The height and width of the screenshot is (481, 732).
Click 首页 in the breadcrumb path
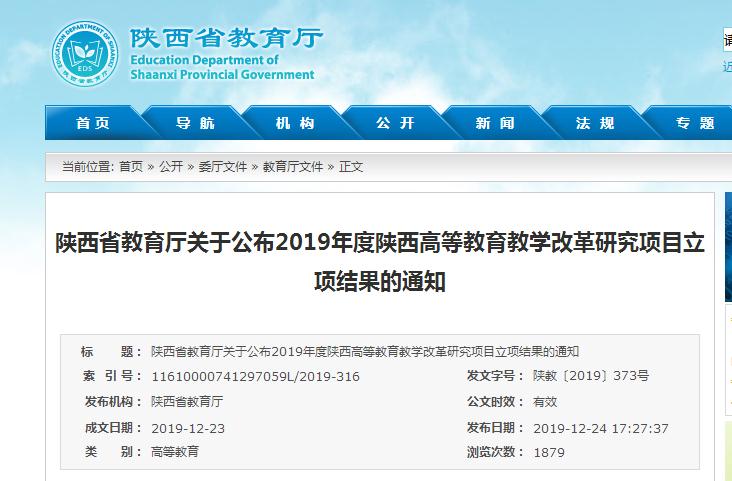pyautogui.click(x=131, y=167)
